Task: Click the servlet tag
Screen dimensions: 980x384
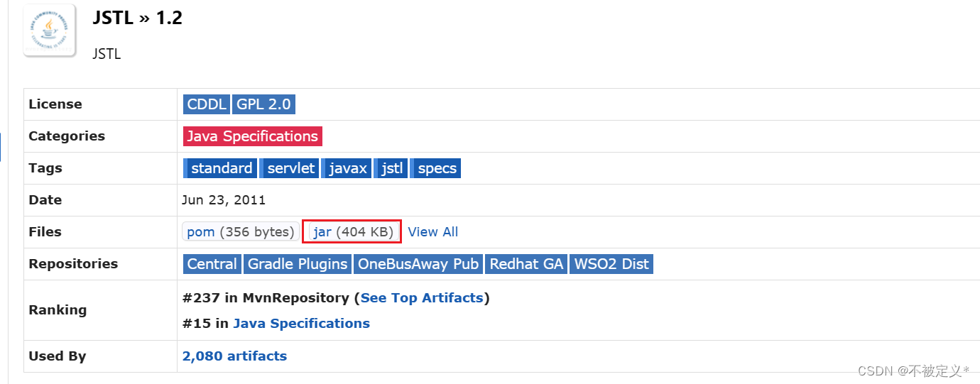Action: (x=290, y=168)
